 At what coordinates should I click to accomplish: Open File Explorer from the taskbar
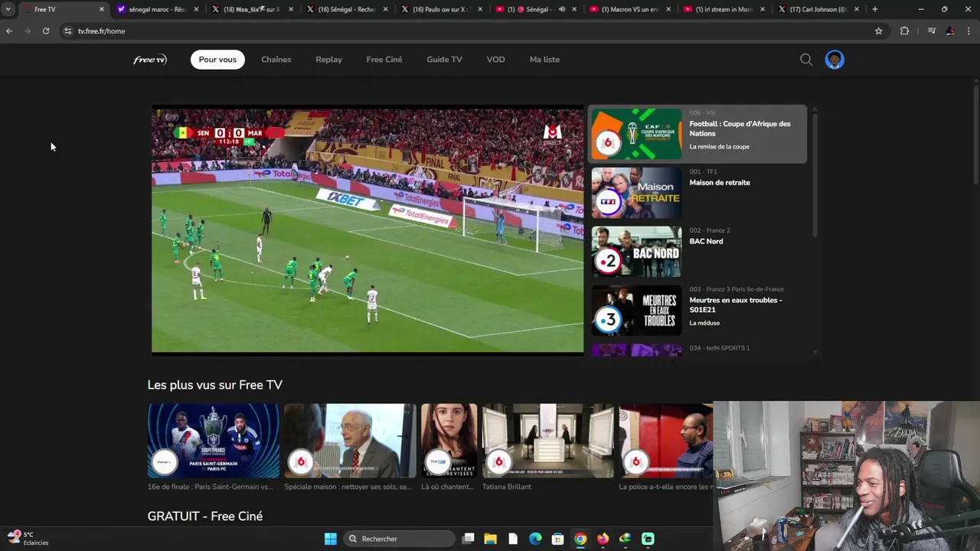[x=491, y=539]
